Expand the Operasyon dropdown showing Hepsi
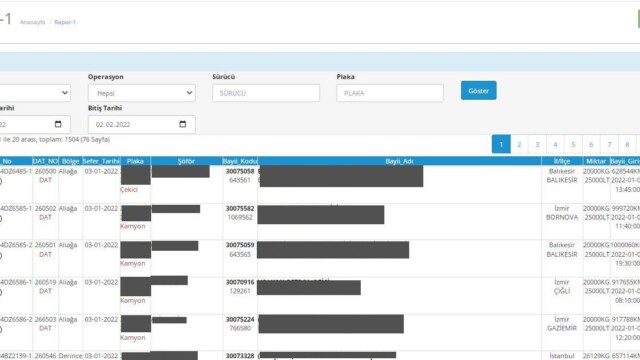The width and height of the screenshot is (640, 360). click(x=142, y=93)
